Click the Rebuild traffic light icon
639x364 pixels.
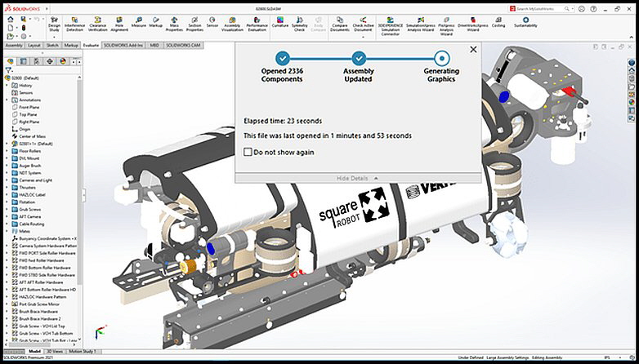click(23, 28)
